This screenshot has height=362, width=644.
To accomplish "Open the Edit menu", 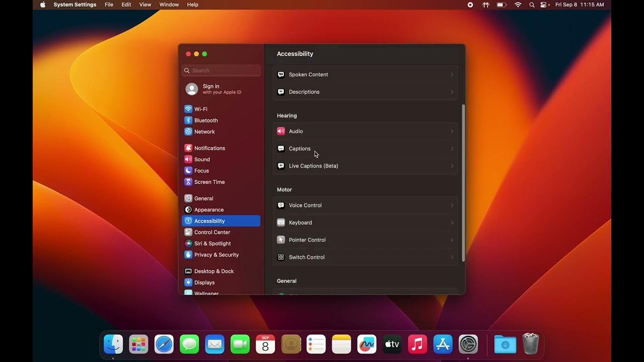I will point(126,5).
